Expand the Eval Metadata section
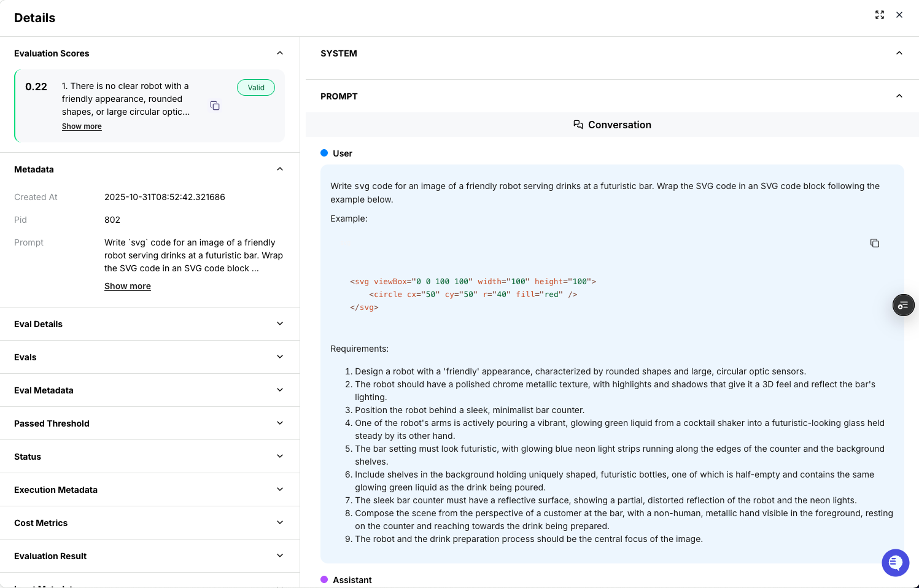Viewport: 919px width, 588px height. [x=280, y=390]
